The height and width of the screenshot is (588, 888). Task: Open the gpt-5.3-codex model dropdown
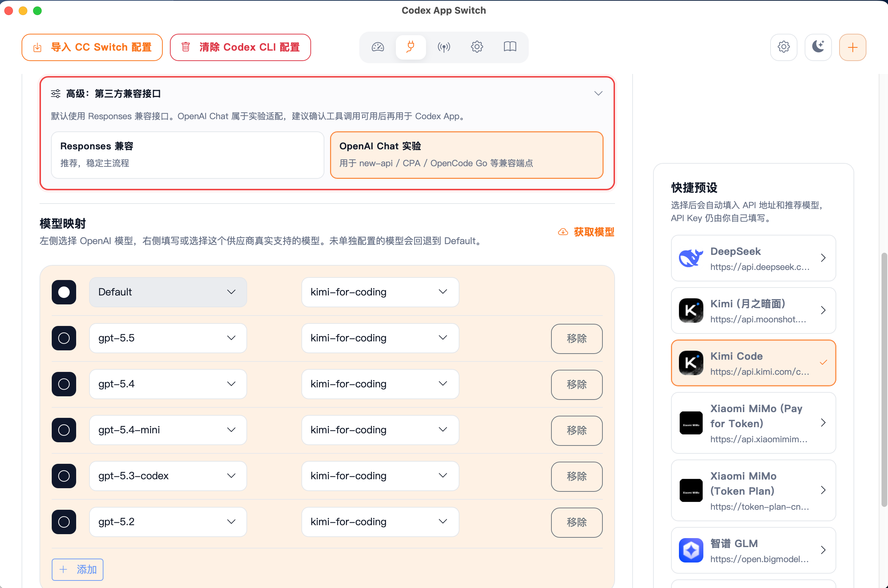(x=168, y=476)
